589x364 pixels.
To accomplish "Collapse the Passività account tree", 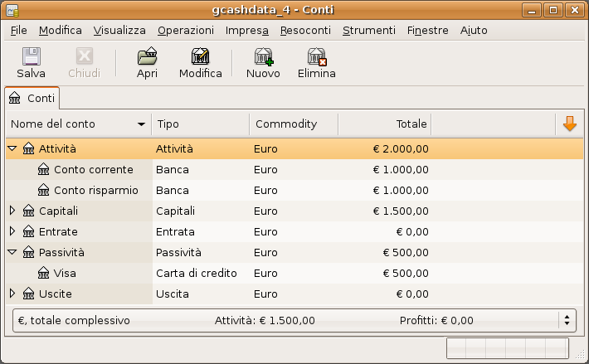I will coord(12,252).
